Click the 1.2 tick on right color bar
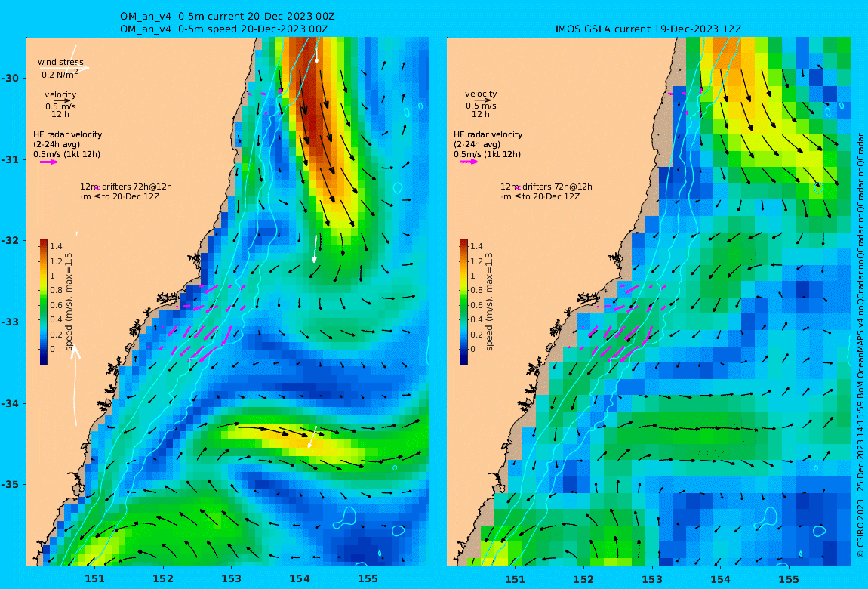The height and width of the screenshot is (589, 868). [x=476, y=261]
